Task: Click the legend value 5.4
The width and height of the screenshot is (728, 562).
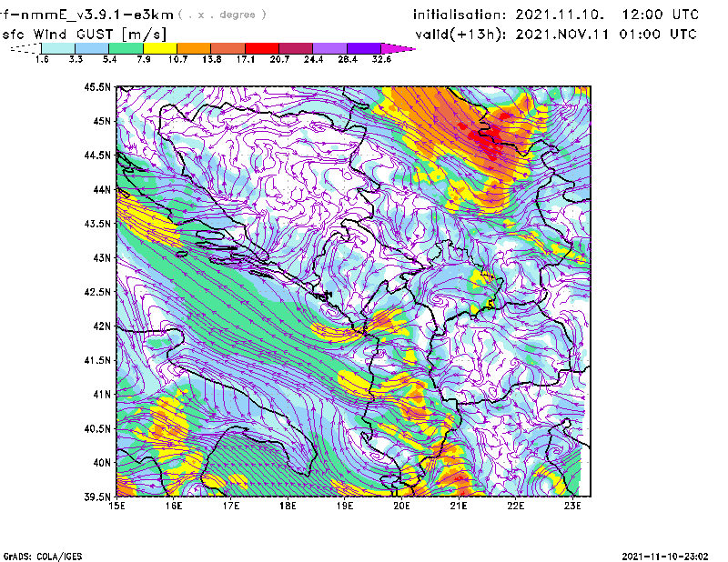Action: click(109, 59)
